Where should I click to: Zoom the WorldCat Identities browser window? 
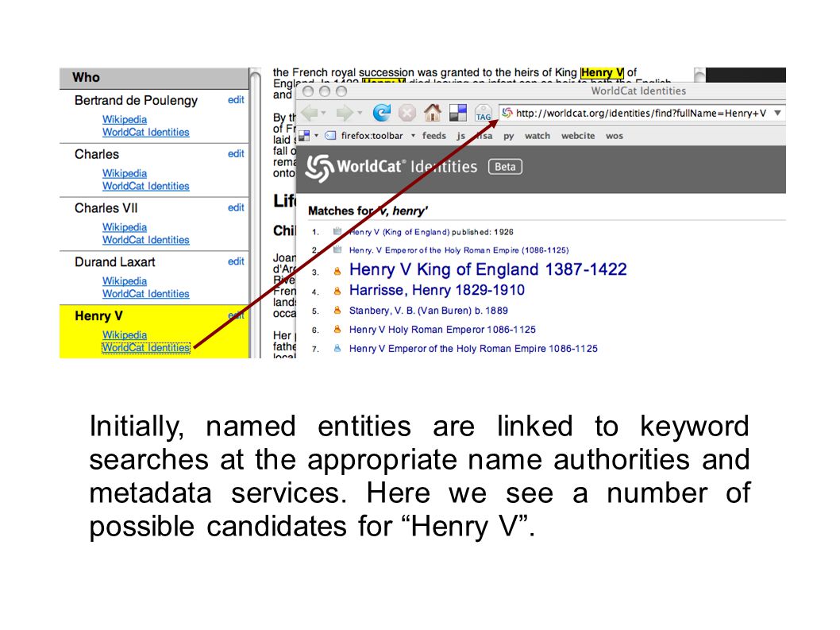[x=341, y=91]
